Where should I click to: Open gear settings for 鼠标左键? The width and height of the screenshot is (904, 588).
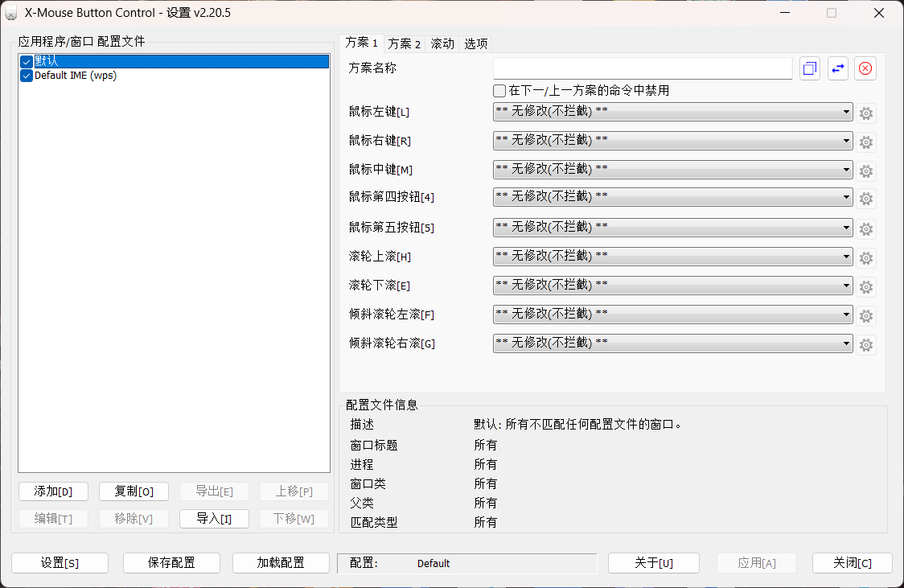pos(866,113)
